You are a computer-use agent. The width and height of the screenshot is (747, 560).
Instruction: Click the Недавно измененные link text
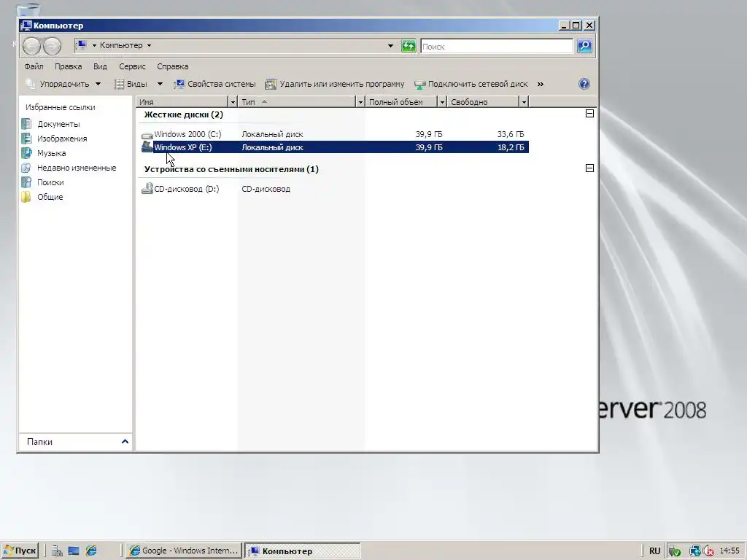(x=77, y=168)
